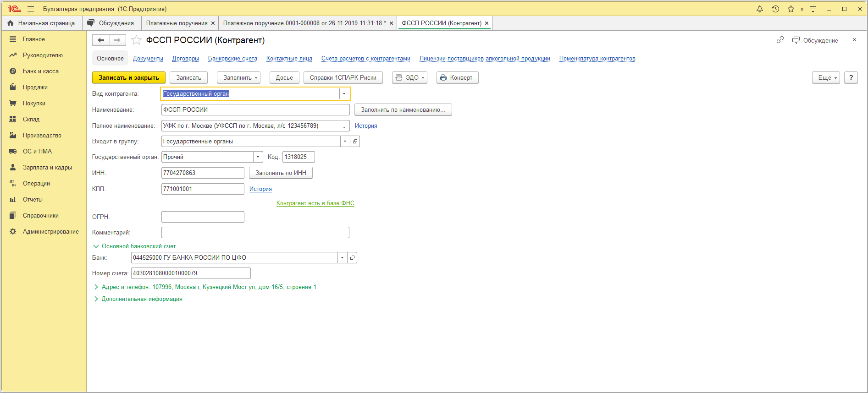868x393 pixels.
Task: Switch to Обсуждения tab
Action: point(111,23)
